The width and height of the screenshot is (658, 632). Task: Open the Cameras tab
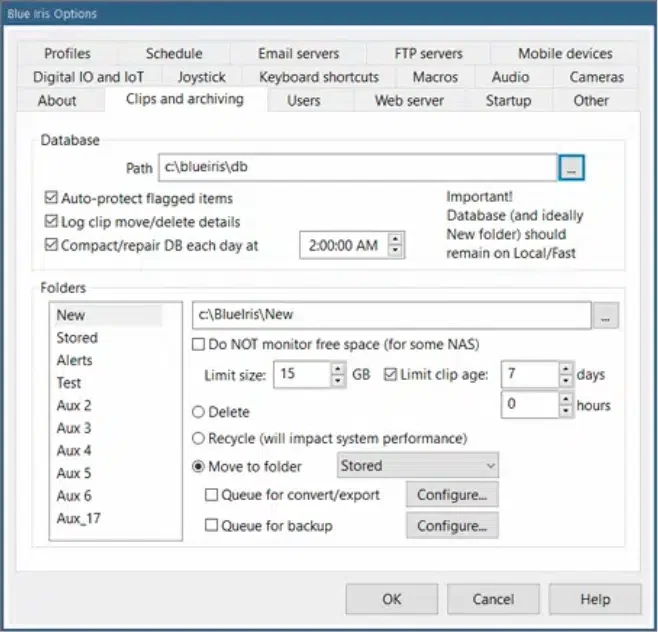[596, 77]
